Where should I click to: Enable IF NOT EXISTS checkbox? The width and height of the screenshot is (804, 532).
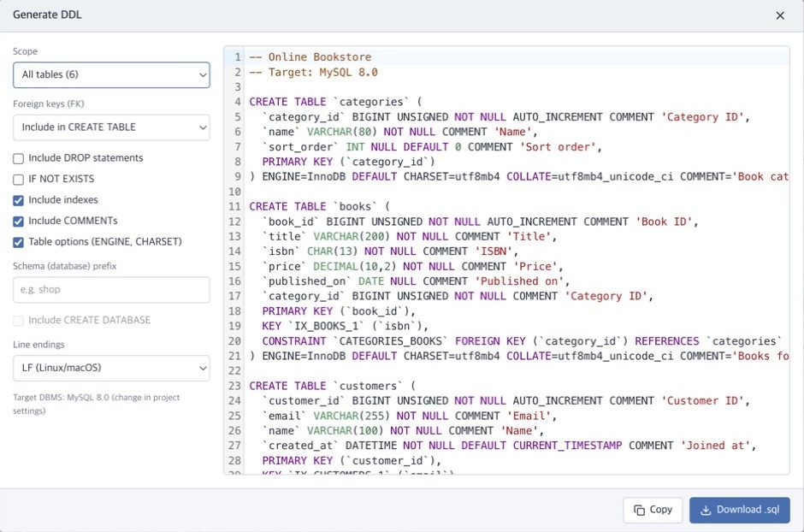point(19,180)
